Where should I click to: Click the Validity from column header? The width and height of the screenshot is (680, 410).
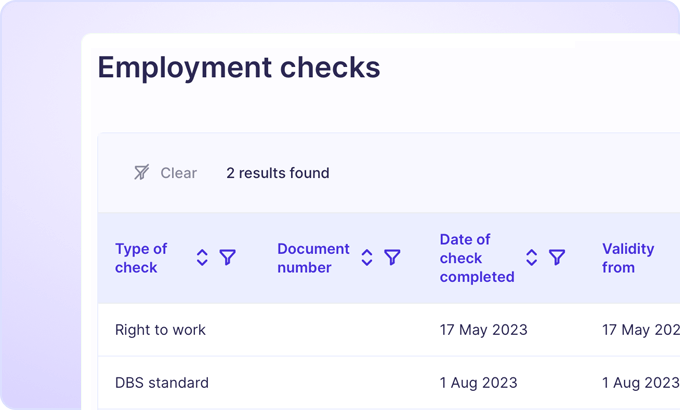(x=628, y=258)
